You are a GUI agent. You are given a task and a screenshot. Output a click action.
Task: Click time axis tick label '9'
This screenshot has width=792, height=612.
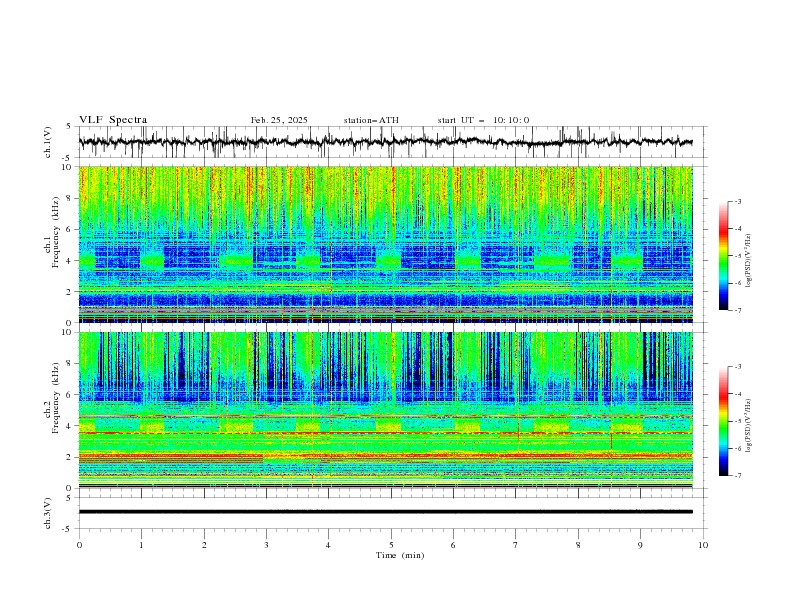tap(640, 545)
